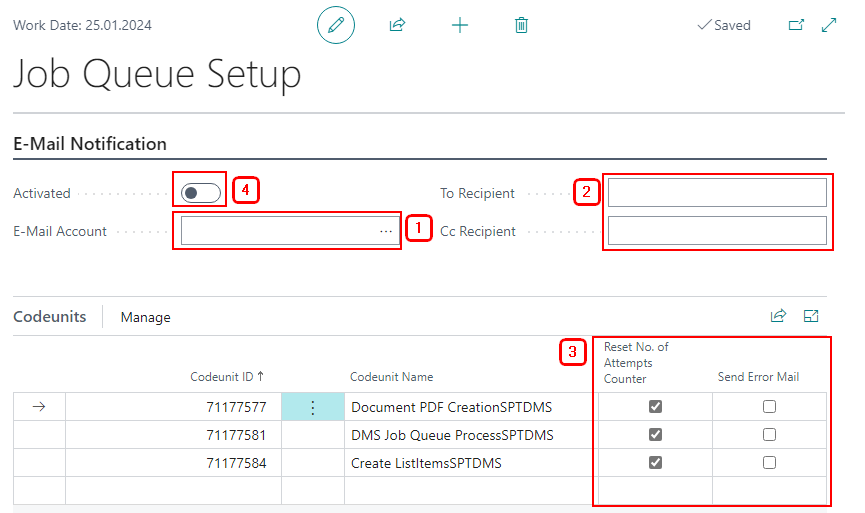
Task: Click the Edit pencil icon
Action: click(x=335, y=25)
